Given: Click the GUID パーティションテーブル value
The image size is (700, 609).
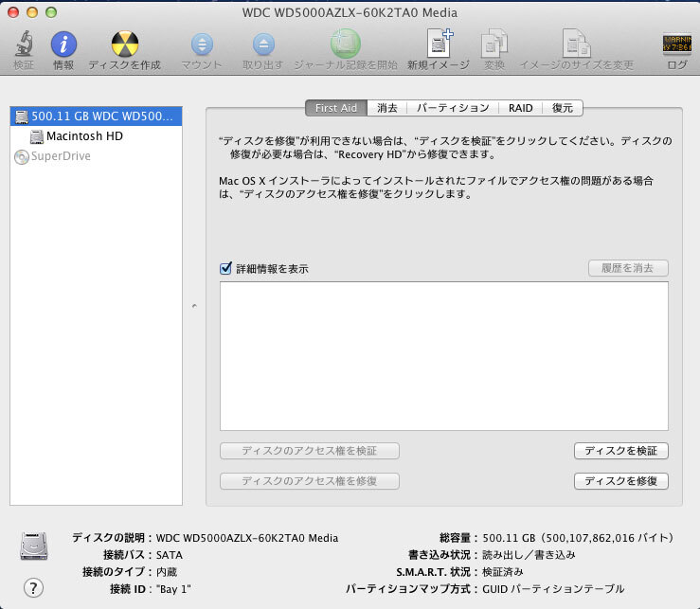Looking at the screenshot, I should coord(553,589).
